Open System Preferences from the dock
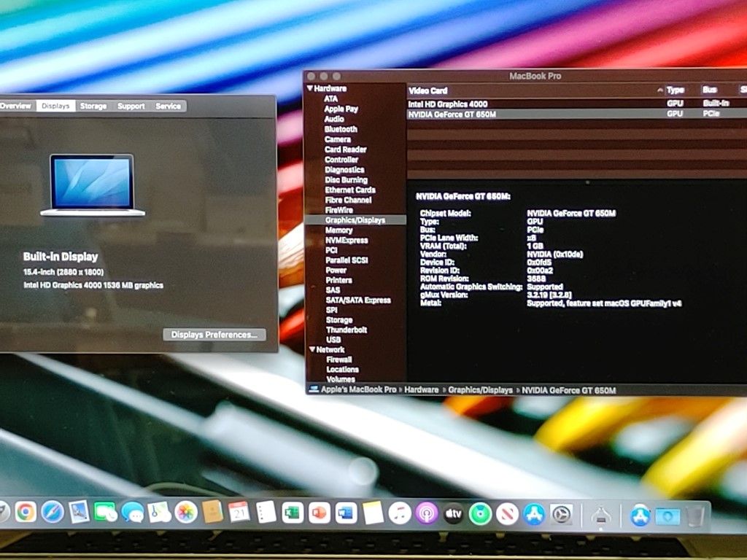747x560 pixels. 562,515
